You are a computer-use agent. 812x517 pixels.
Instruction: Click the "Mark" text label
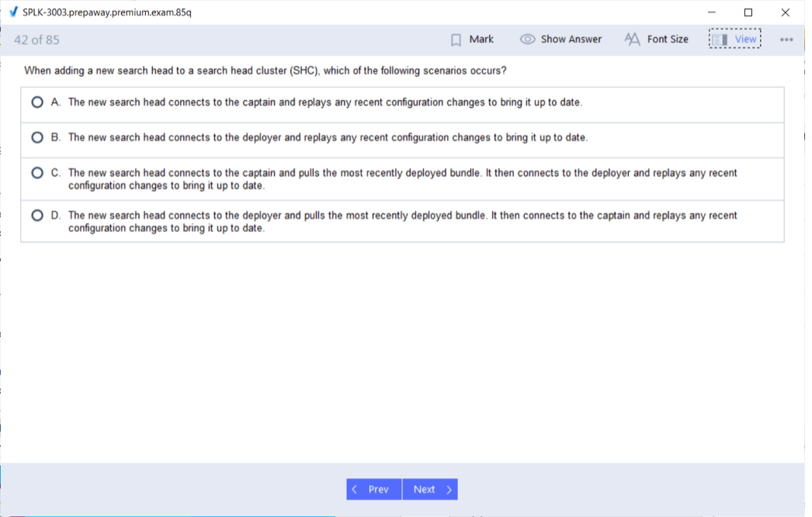[481, 40]
